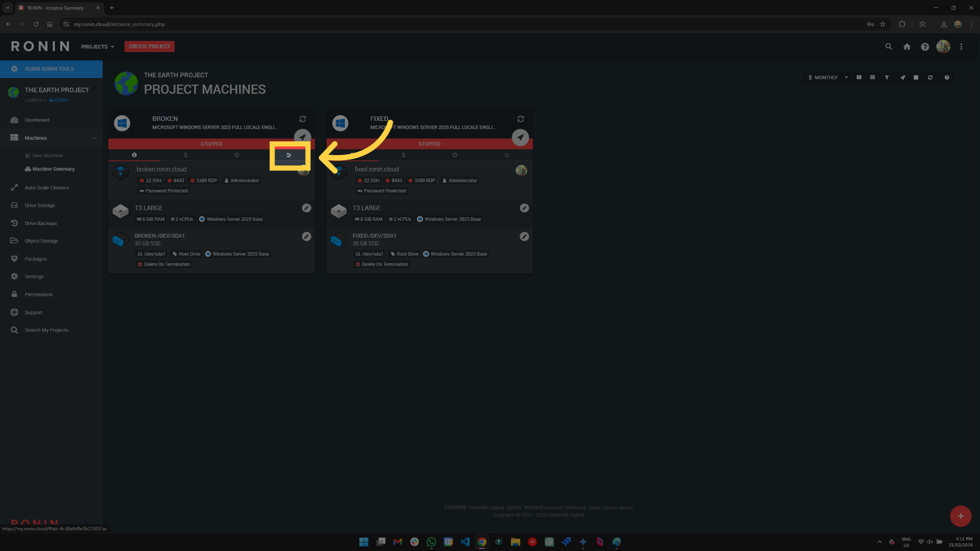
Task: Open the MONTHLY cost period dropdown
Action: click(828, 78)
